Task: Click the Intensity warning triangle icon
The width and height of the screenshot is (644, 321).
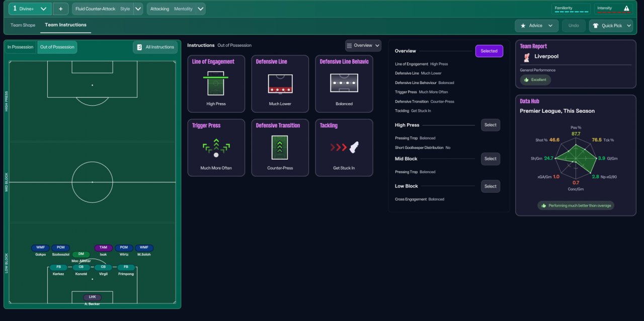Action: click(x=626, y=8)
